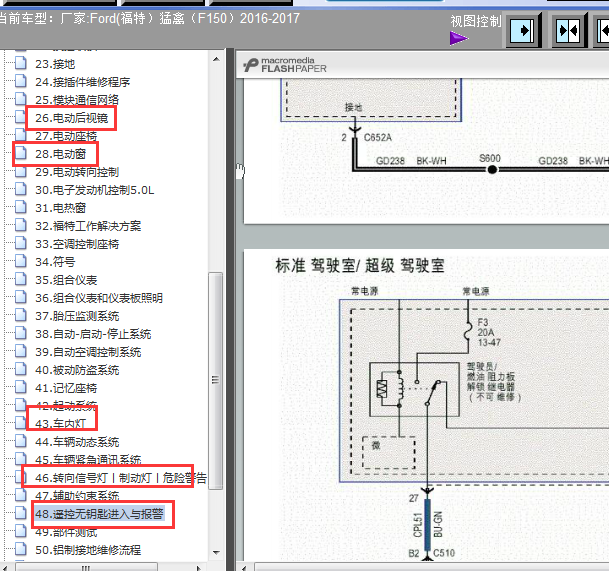Open tree item 24.接插件维修程序
Screen dimensions: 609x571
click(82, 82)
